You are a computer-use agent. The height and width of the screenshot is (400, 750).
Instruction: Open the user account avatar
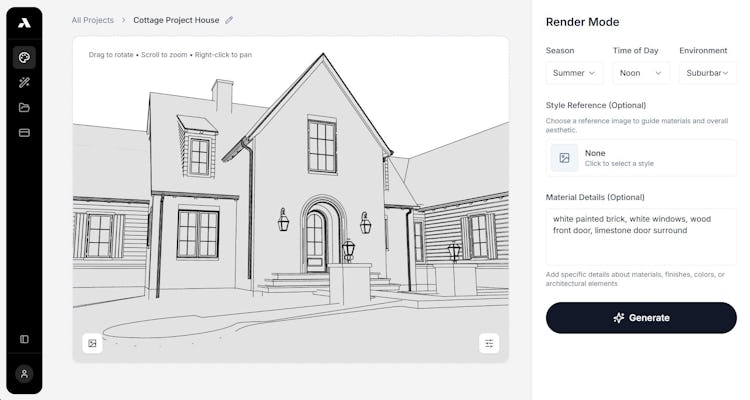pos(24,374)
